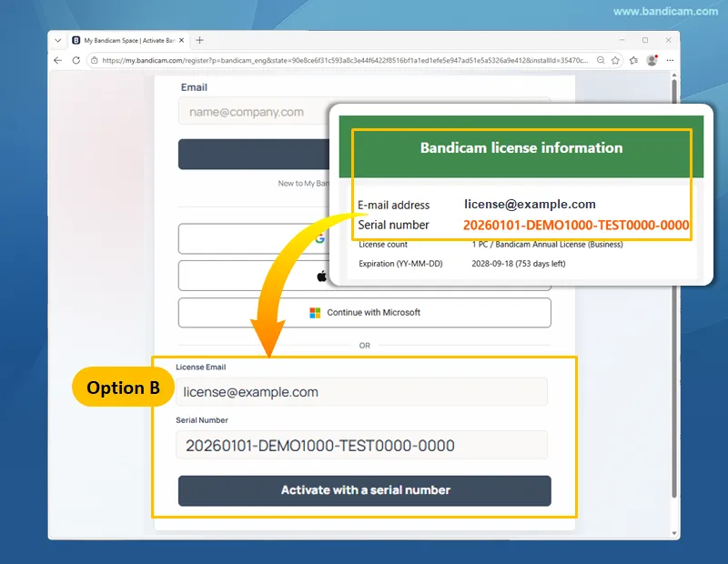Open the browser profile avatar
Viewport: 728px width, 564px height.
pyautogui.click(x=652, y=60)
